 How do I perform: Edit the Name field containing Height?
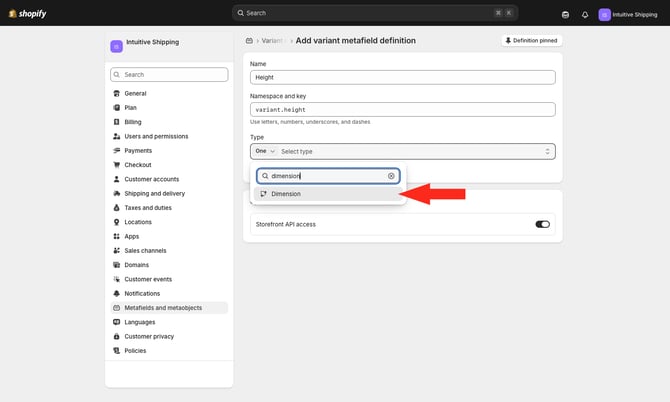(x=403, y=77)
